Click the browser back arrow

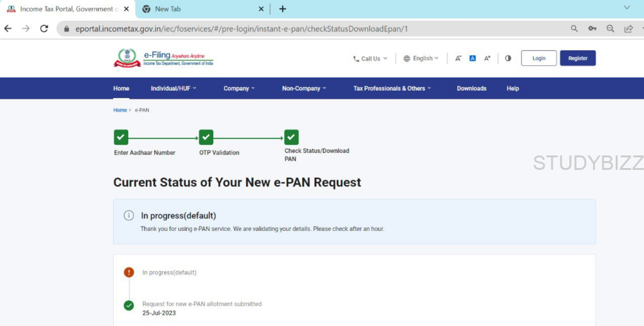(x=8, y=28)
